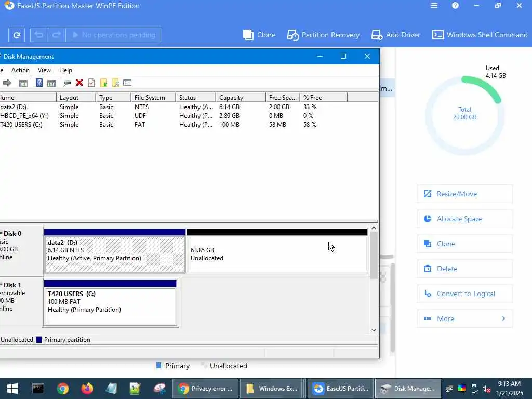Click the scroll up arrow in disk pane
This screenshot has width=532, height=399.
[374, 228]
